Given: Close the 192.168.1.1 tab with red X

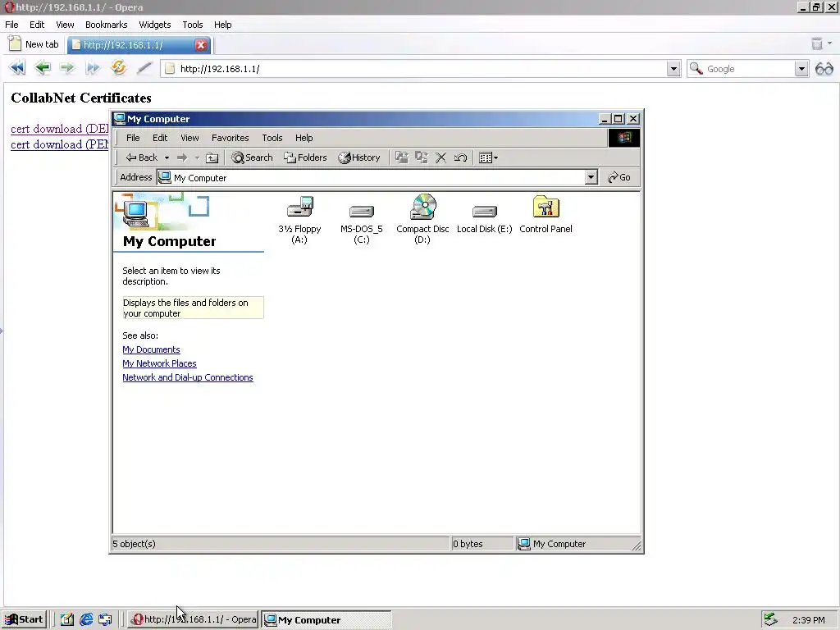Looking at the screenshot, I should pyautogui.click(x=201, y=45).
